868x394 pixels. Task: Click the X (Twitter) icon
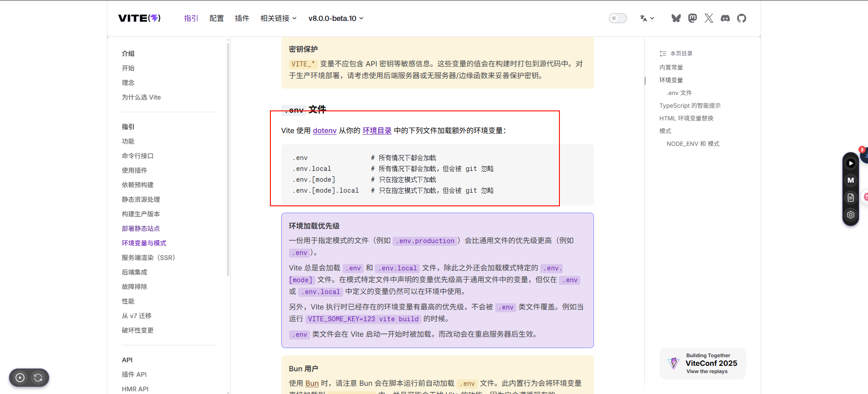pyautogui.click(x=709, y=18)
